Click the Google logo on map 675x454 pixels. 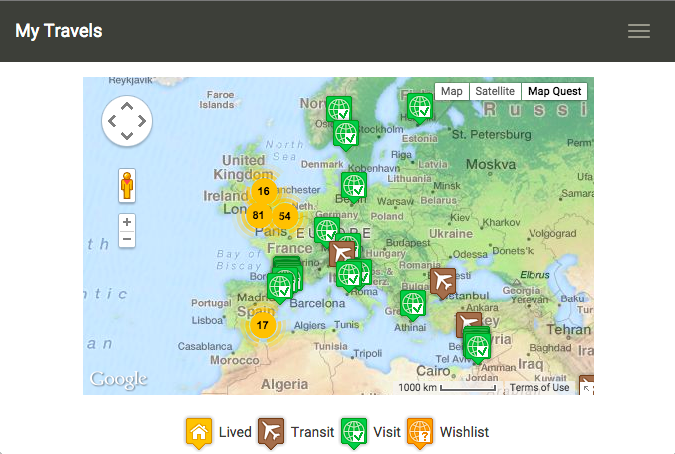pos(118,380)
